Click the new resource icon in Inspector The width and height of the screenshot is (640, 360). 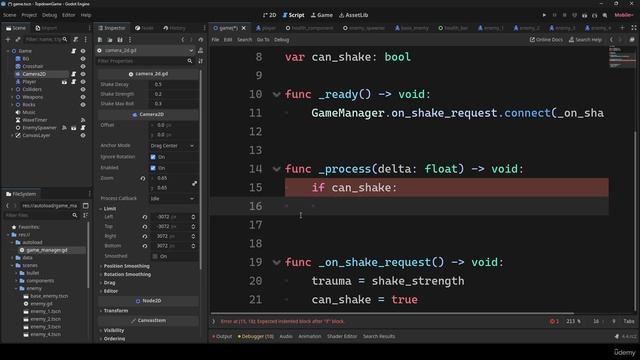click(100, 40)
